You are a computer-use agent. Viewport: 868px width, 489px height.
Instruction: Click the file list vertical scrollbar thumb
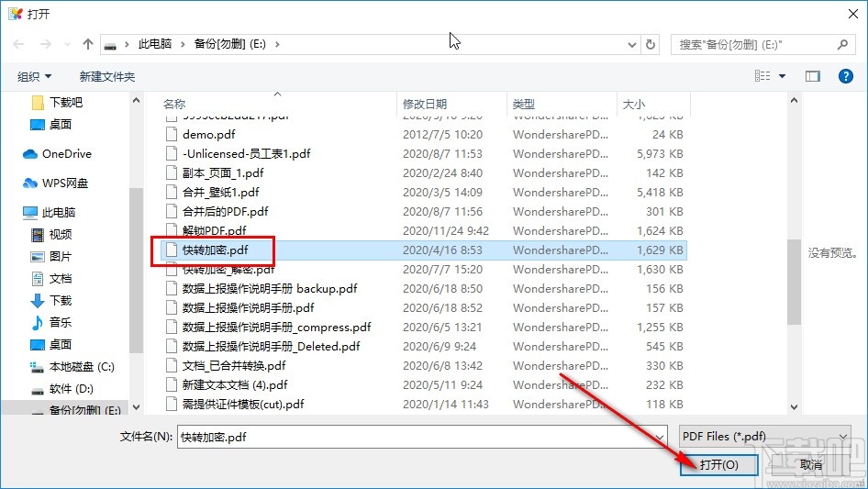794,282
